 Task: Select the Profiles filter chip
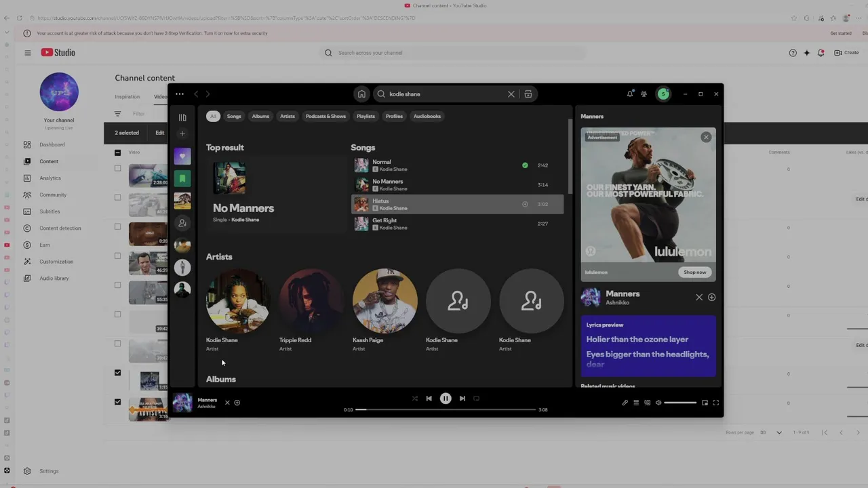click(x=394, y=116)
